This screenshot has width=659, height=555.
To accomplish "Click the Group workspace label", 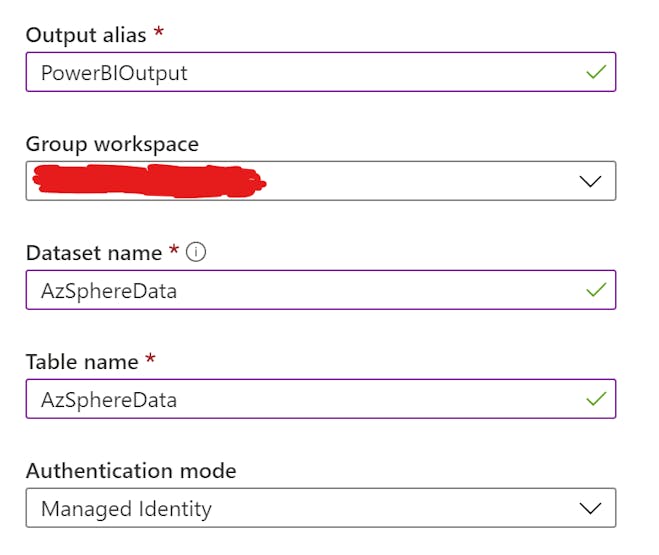I will pyautogui.click(x=112, y=144).
